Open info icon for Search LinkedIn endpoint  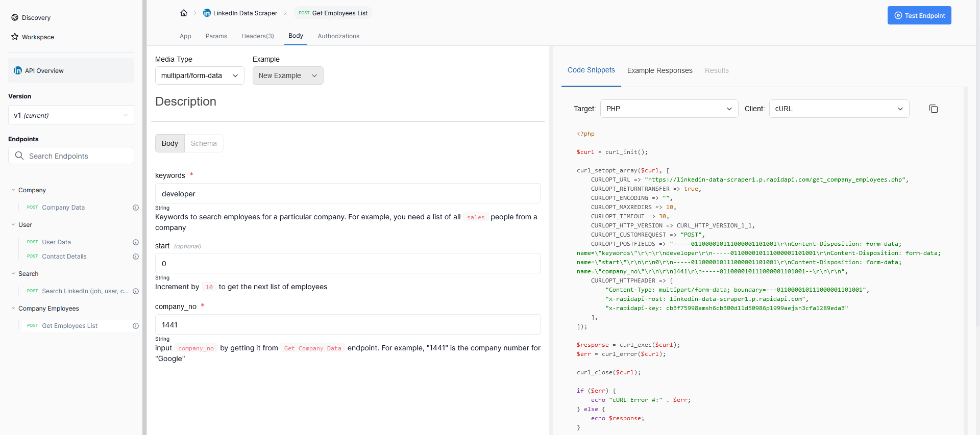pos(136,291)
